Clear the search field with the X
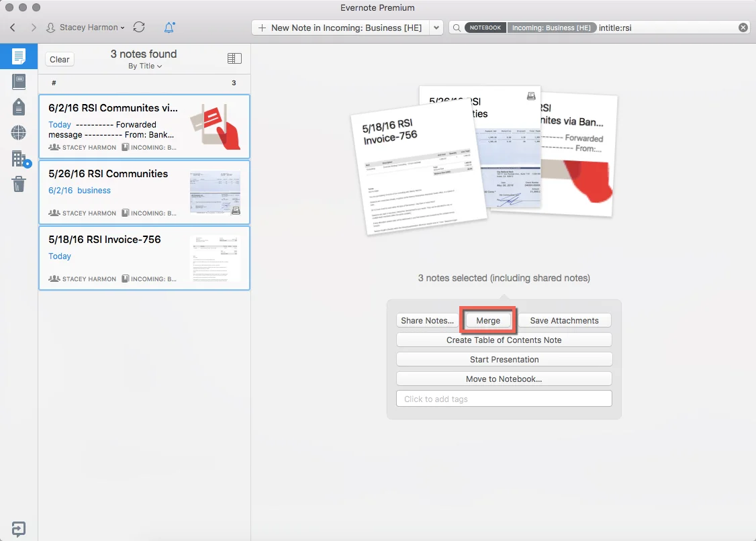 tap(743, 28)
